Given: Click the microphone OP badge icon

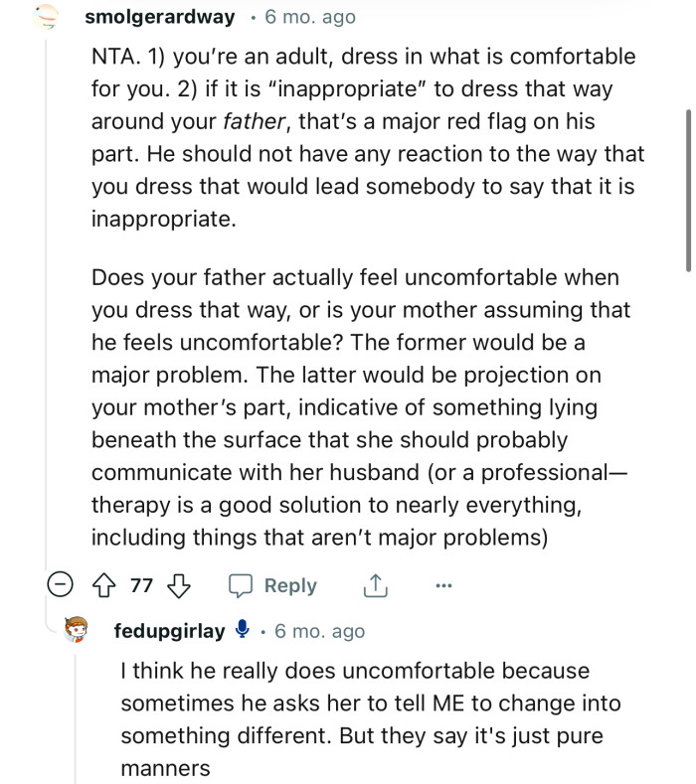Looking at the screenshot, I should coord(242,631).
